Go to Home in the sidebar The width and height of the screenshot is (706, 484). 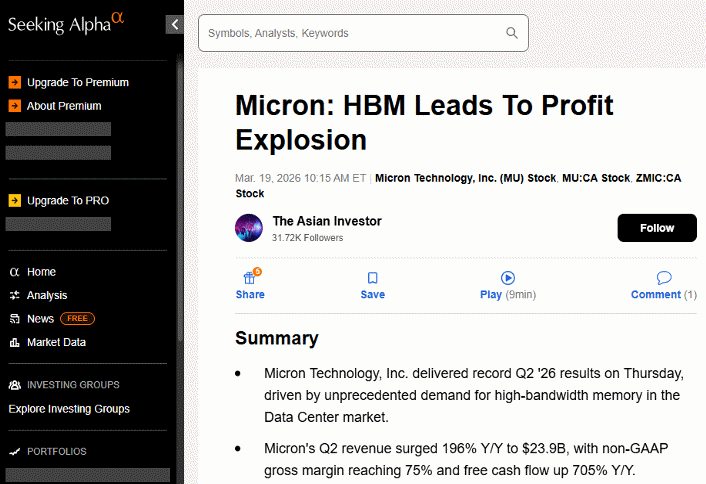41,272
